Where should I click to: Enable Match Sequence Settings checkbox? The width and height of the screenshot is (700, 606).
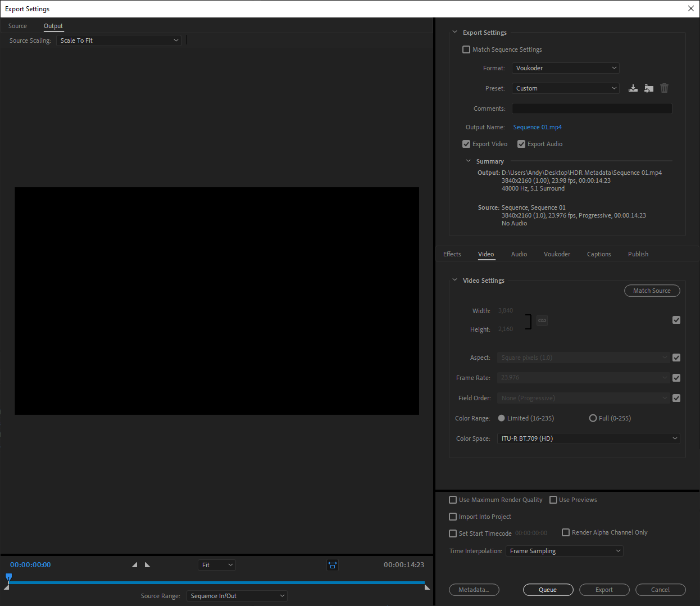[x=466, y=49]
